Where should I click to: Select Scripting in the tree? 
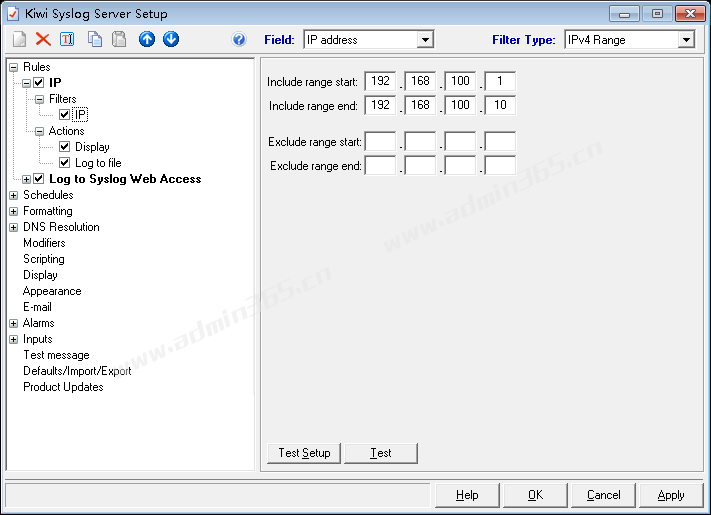(44, 259)
